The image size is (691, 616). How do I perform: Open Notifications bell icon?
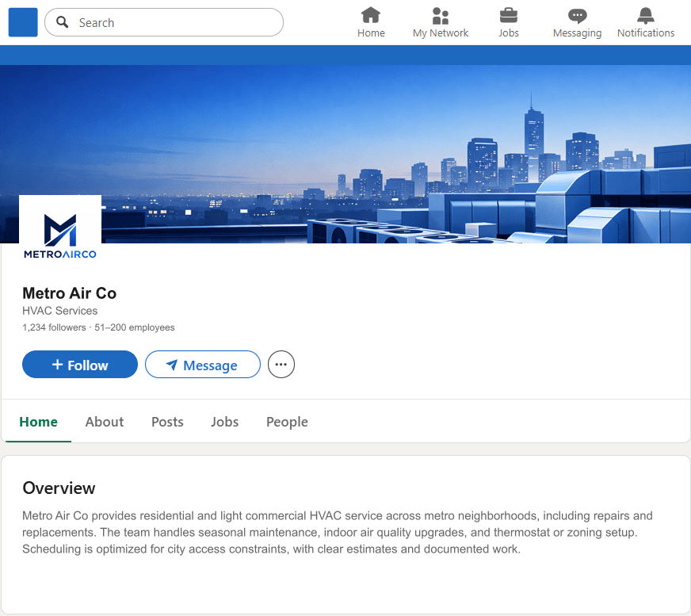646,16
